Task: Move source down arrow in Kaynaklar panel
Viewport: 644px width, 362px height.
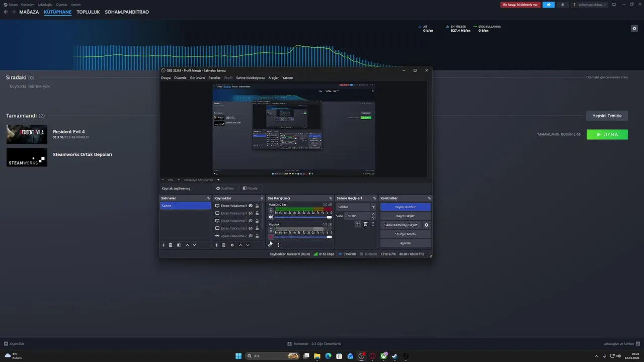Action: 248,245
